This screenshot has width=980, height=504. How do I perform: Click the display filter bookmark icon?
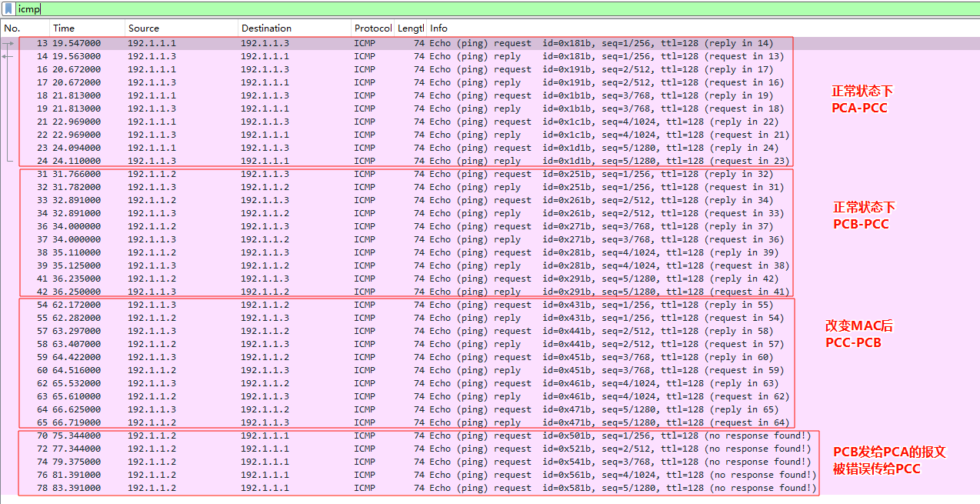pos(8,9)
